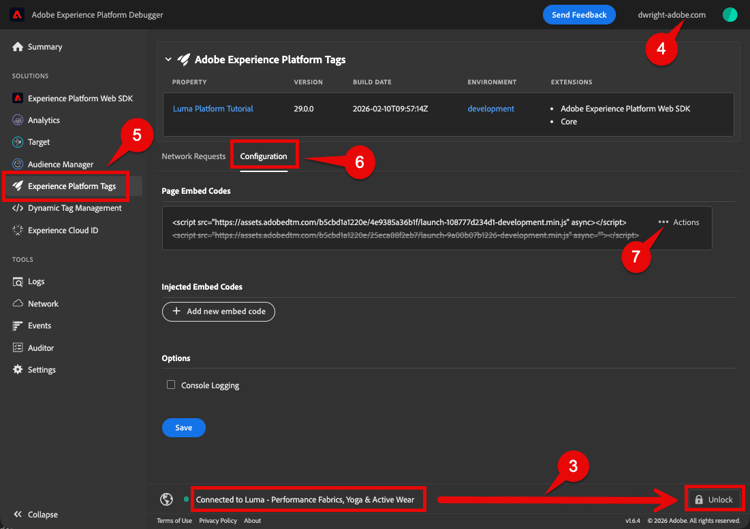750x529 pixels.
Task: Open the Luma Platform Tutorial property link
Action: coord(213,109)
